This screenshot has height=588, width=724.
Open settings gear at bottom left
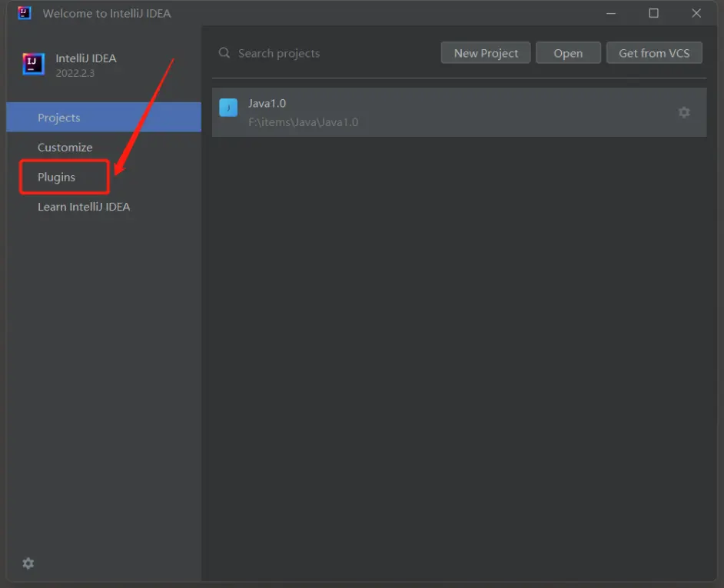coord(28,563)
